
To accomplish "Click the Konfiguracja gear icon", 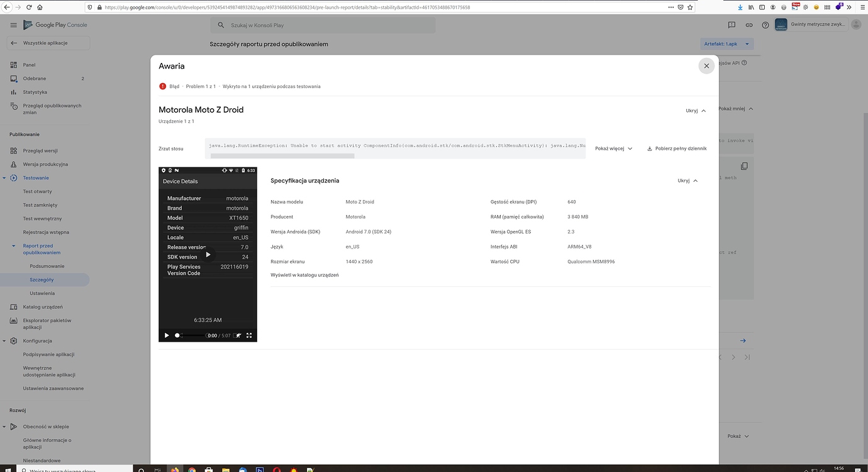I will (x=13, y=340).
